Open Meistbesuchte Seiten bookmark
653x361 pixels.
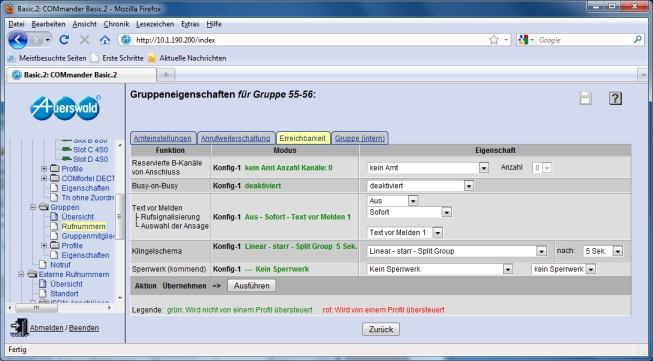47,58
